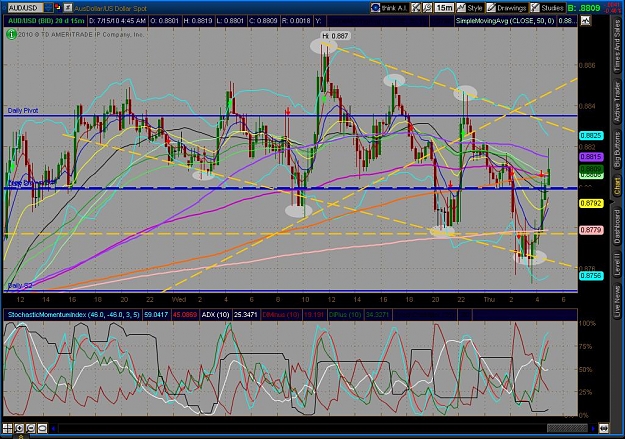Open the think A.I. tool

pyautogui.click(x=389, y=8)
